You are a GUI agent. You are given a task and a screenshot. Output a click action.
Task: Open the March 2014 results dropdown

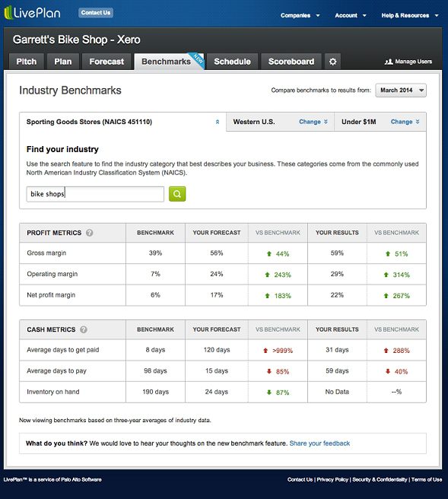401,91
